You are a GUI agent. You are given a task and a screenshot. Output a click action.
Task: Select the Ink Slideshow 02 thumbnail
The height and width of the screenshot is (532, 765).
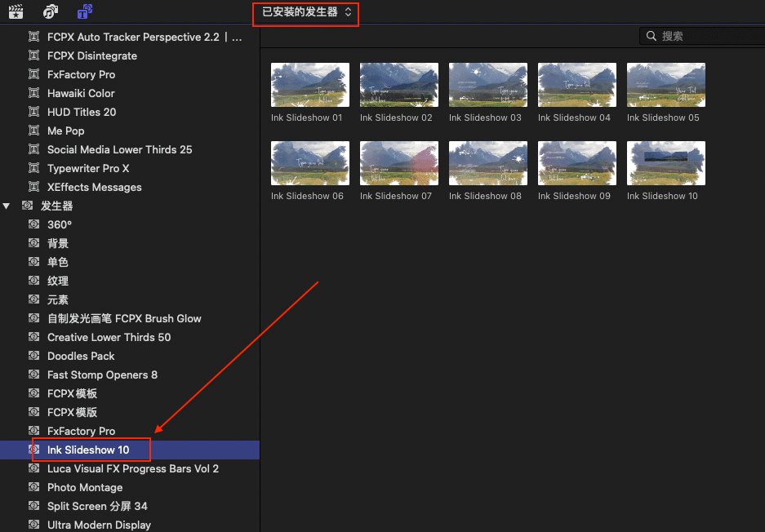coord(399,85)
